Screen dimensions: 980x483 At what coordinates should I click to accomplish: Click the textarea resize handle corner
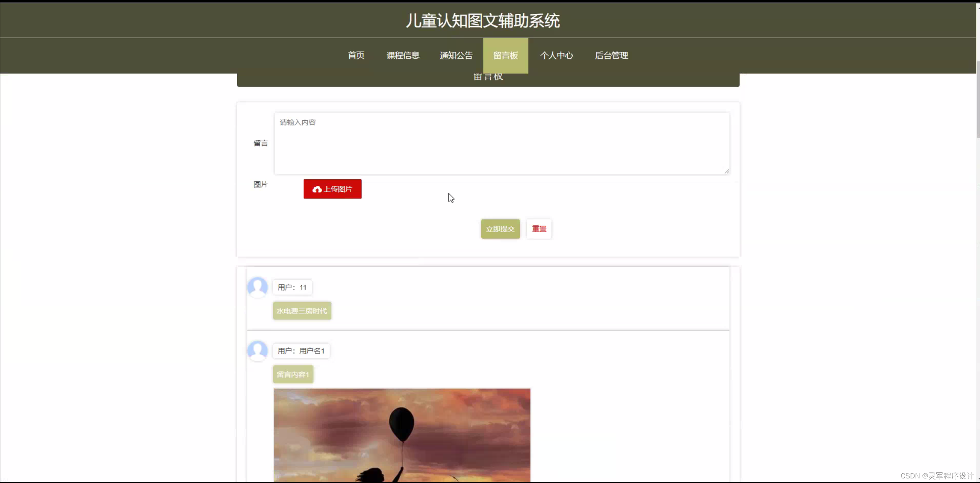pyautogui.click(x=726, y=172)
